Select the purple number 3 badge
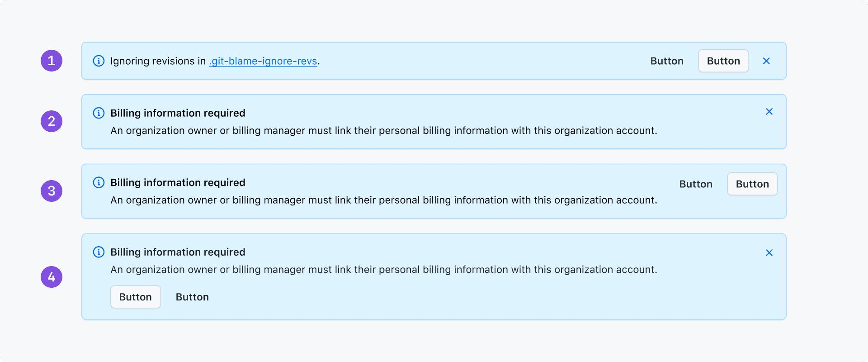The width and height of the screenshot is (868, 362). 52,191
